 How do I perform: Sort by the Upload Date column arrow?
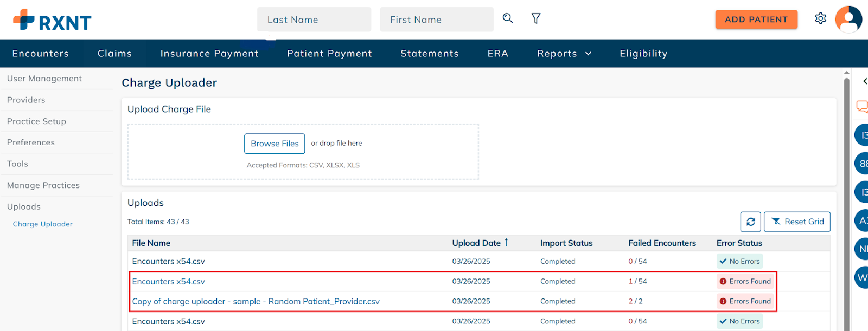click(506, 243)
